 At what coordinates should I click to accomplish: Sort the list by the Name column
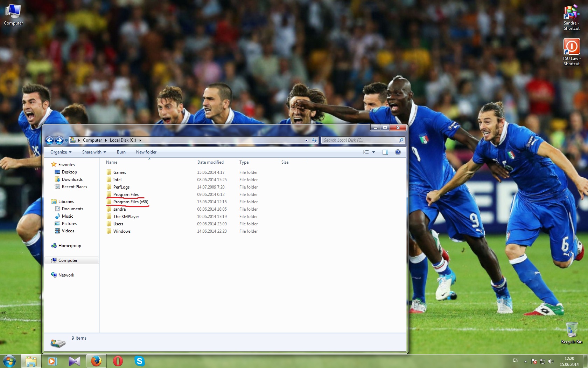pos(112,162)
